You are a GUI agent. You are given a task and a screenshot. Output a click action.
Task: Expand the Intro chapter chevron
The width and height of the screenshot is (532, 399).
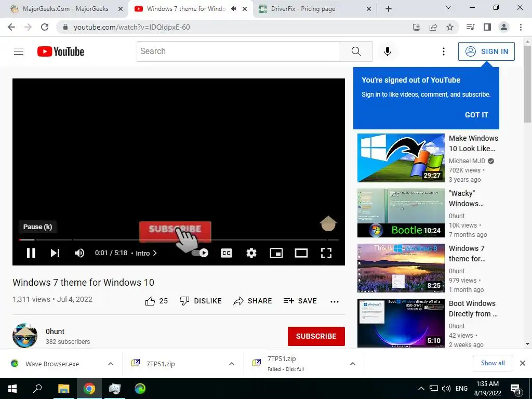[x=155, y=253]
